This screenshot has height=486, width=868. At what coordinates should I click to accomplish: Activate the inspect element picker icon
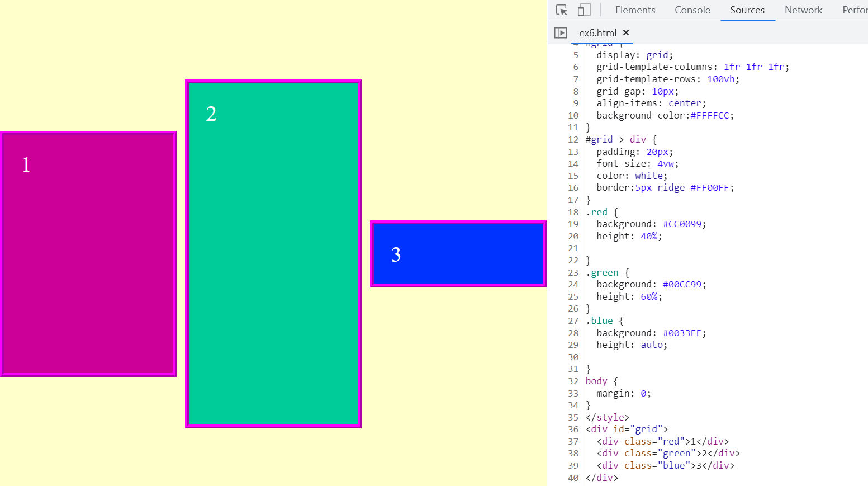(x=562, y=10)
